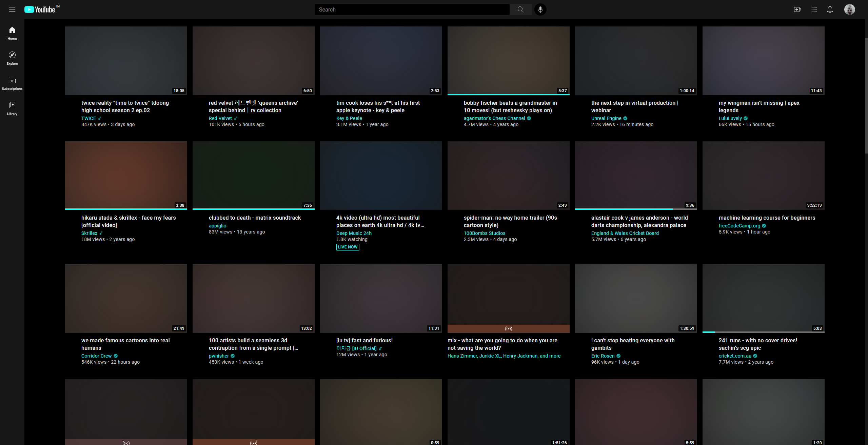
Task: Play the clubbed to death matrix soundtrack thumbnail
Action: coord(253,175)
